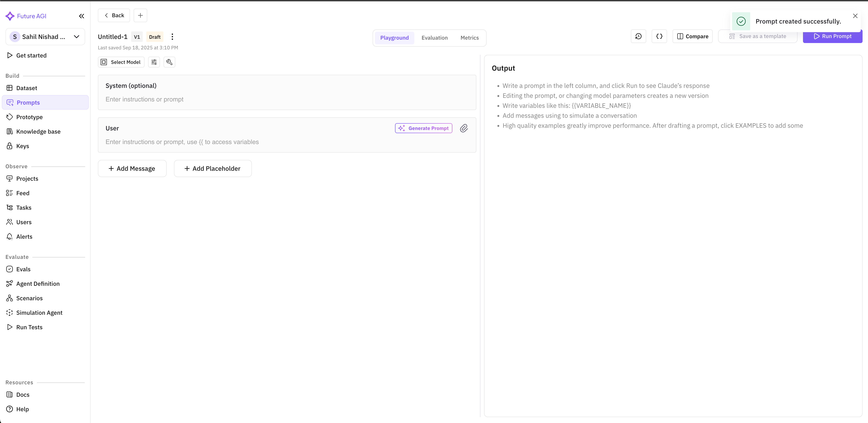The width and height of the screenshot is (868, 423).
Task: Open Alerts in the sidebar
Action: click(x=24, y=236)
